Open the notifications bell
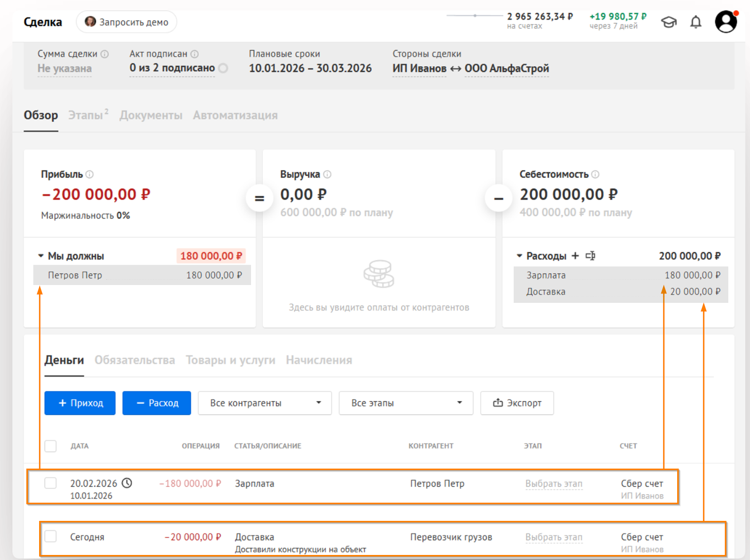The width and height of the screenshot is (750, 560). (696, 22)
